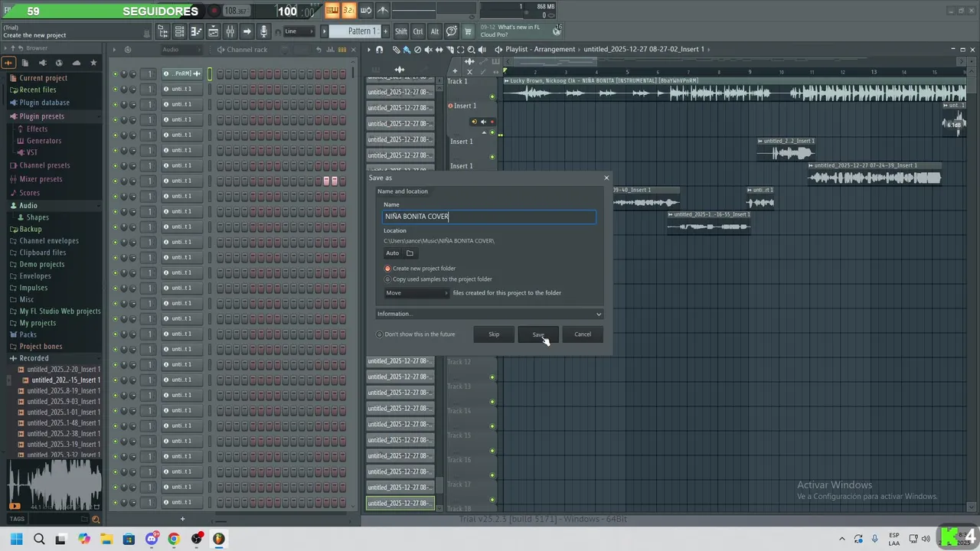Select Project bones in Browser
The width and height of the screenshot is (980, 551).
(x=41, y=347)
